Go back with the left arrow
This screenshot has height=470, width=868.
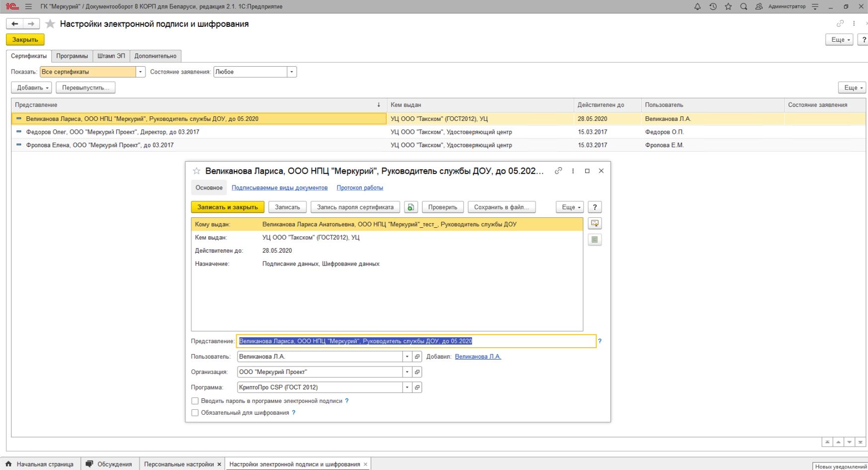[x=15, y=24]
